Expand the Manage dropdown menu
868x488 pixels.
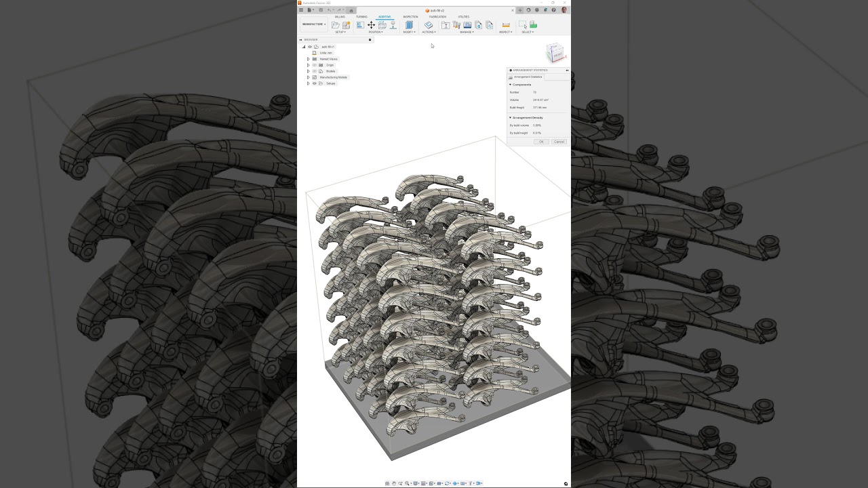point(467,32)
